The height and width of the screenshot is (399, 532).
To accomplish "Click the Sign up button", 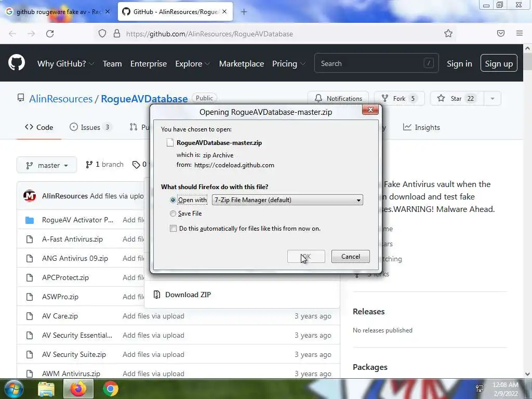I will 499,63.
